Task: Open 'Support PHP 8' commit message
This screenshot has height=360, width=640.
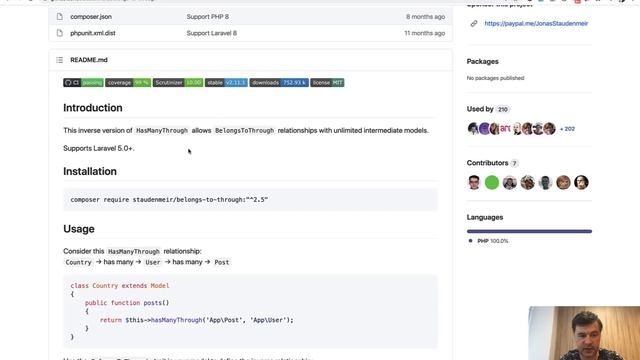Action: pos(207,17)
